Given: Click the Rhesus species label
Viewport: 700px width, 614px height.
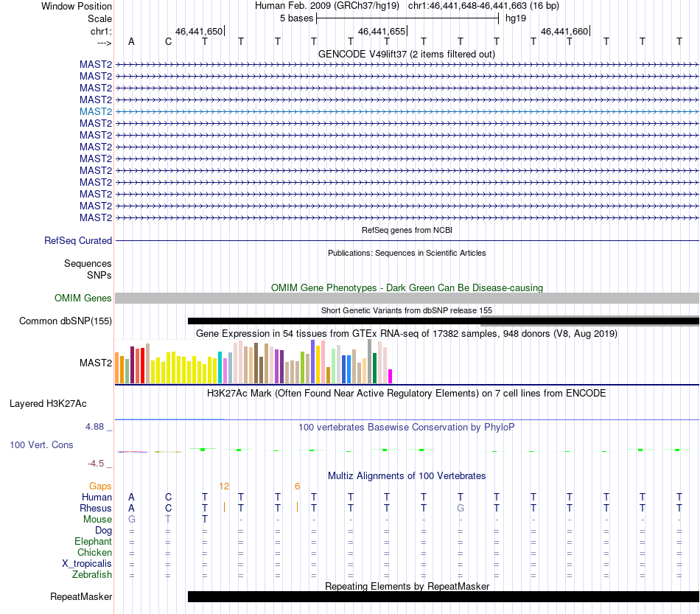Looking at the screenshot, I should (x=96, y=509).
